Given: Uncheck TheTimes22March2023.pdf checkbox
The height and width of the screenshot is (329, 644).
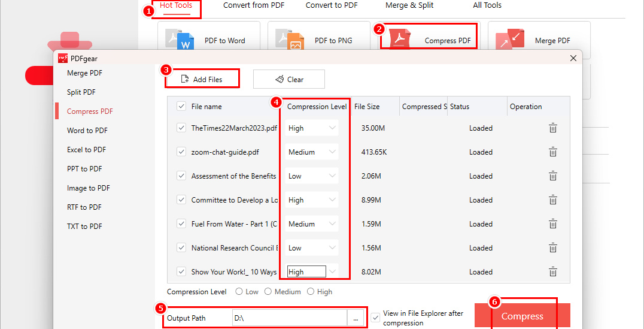Looking at the screenshot, I should 181,128.
